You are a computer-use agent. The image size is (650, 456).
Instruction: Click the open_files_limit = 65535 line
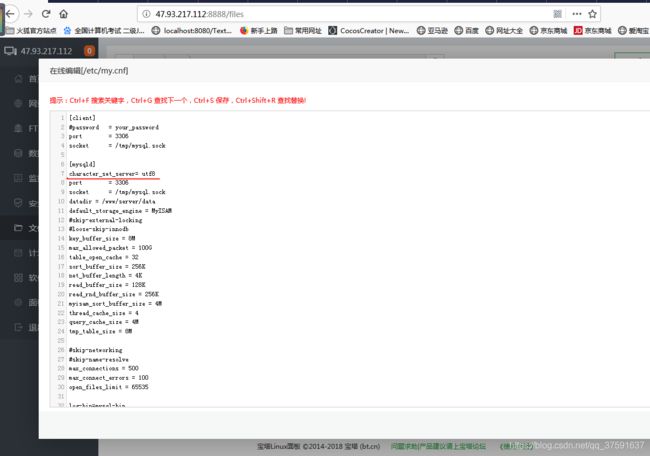click(x=109, y=387)
